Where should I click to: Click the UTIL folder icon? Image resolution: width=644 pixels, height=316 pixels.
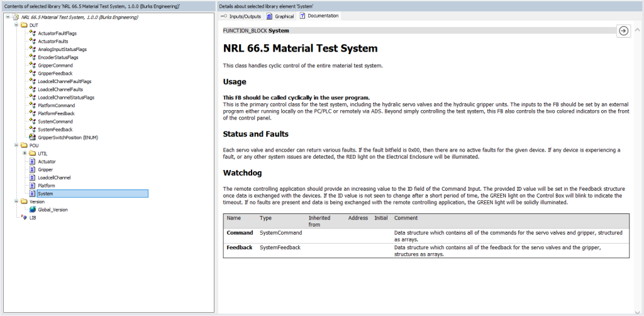(33, 153)
